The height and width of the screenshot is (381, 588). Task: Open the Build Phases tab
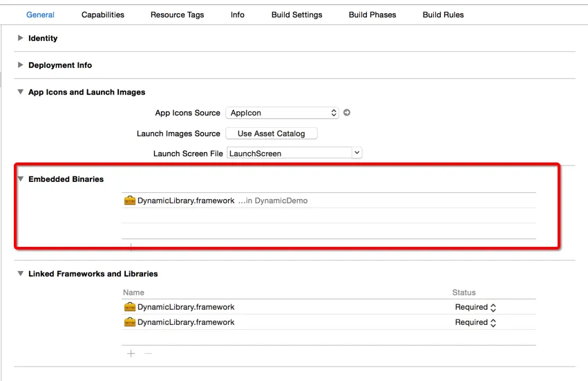pos(372,15)
